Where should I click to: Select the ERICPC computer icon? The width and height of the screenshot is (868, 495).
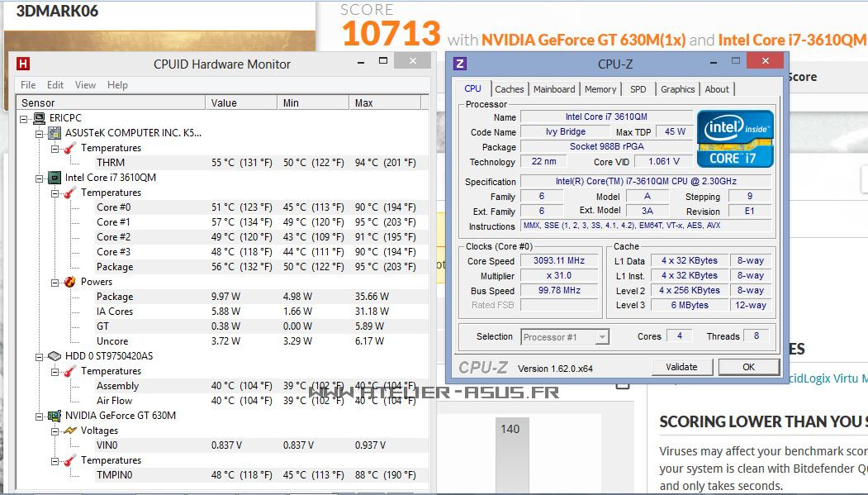pos(39,118)
